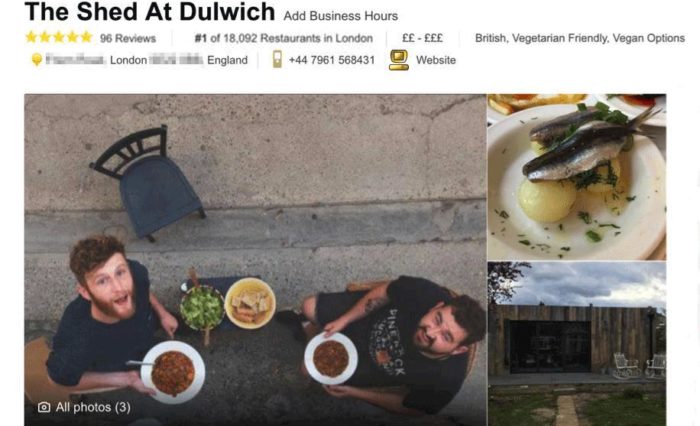
Task: Click the yellow map pin location icon
Action: 37,59
